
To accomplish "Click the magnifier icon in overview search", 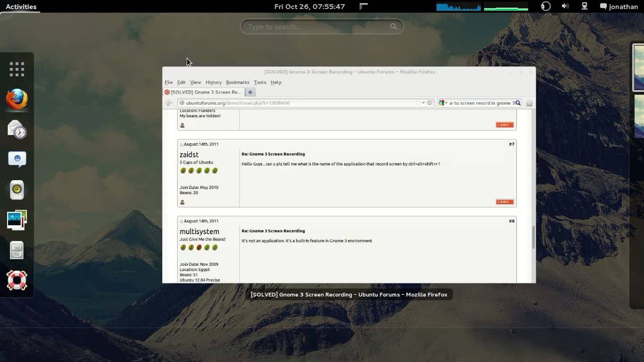I will [393, 27].
